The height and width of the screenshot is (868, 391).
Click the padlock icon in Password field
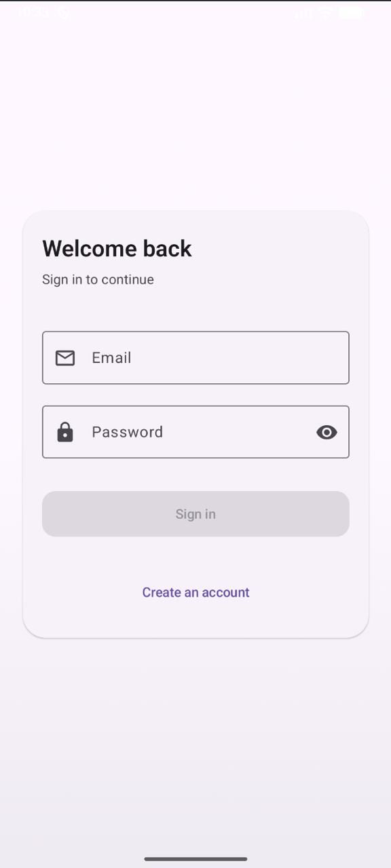[x=65, y=432]
